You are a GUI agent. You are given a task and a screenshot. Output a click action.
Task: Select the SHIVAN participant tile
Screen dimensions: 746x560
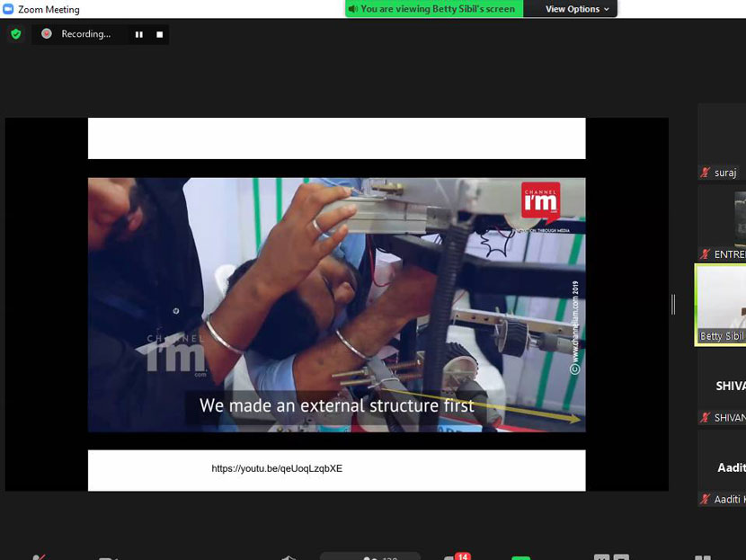[723, 387]
